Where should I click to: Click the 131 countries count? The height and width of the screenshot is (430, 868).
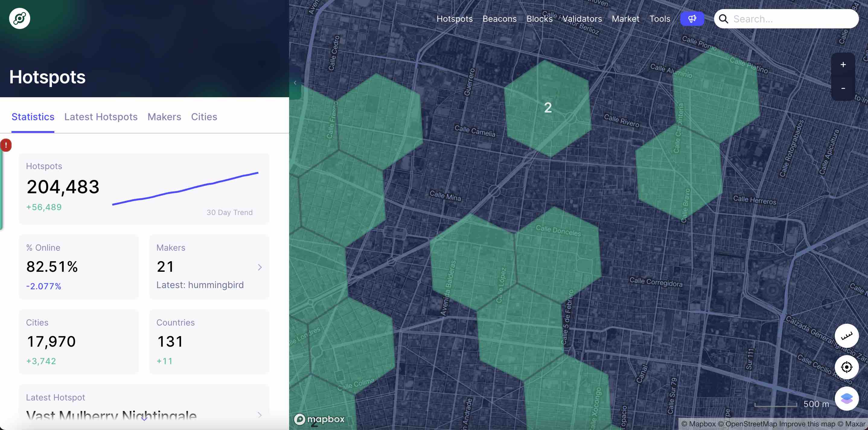point(170,342)
